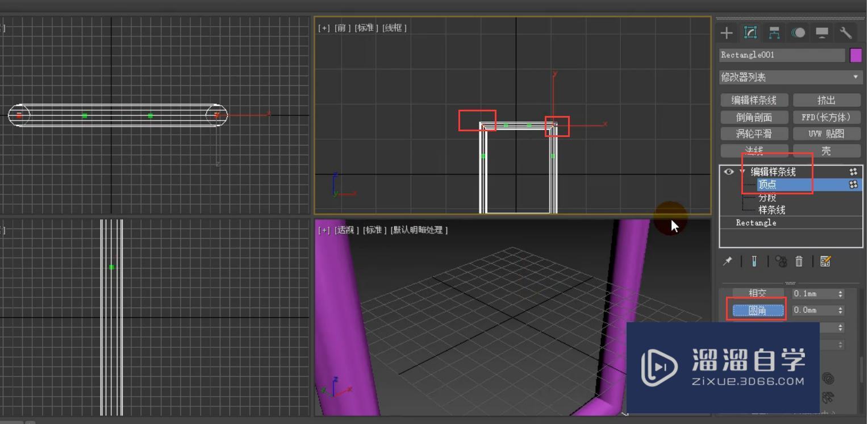Apply the 挤出 modifier button
This screenshot has width=868, height=424.
click(826, 100)
